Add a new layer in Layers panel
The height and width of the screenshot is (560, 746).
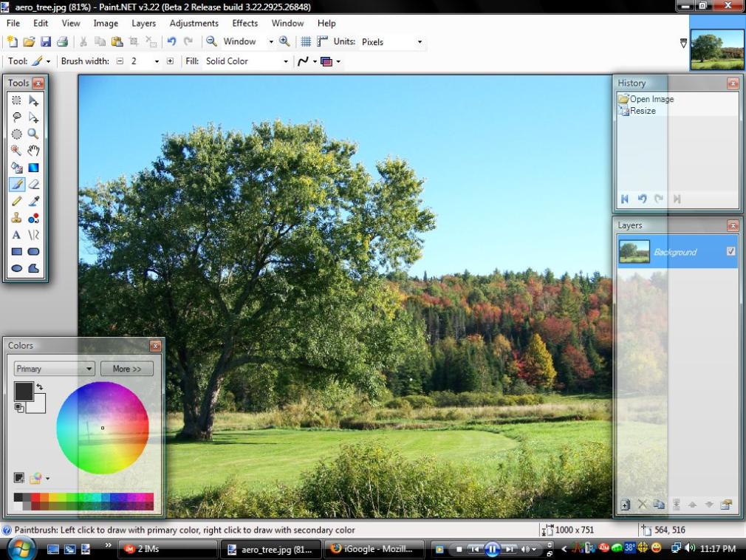pos(625,505)
